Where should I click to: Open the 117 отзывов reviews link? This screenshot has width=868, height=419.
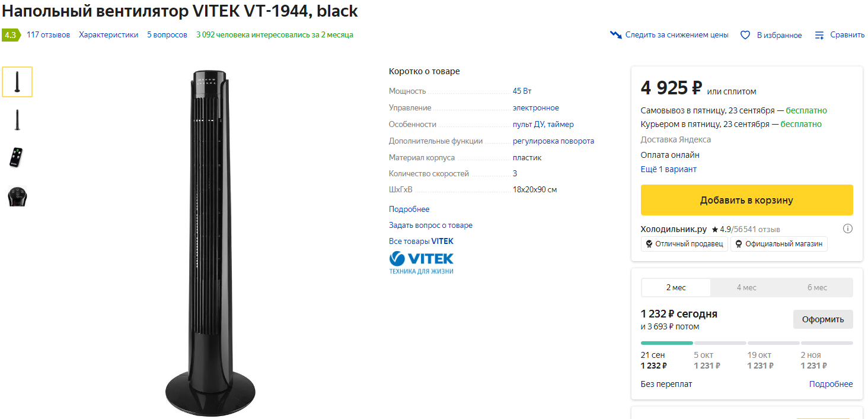(x=48, y=35)
